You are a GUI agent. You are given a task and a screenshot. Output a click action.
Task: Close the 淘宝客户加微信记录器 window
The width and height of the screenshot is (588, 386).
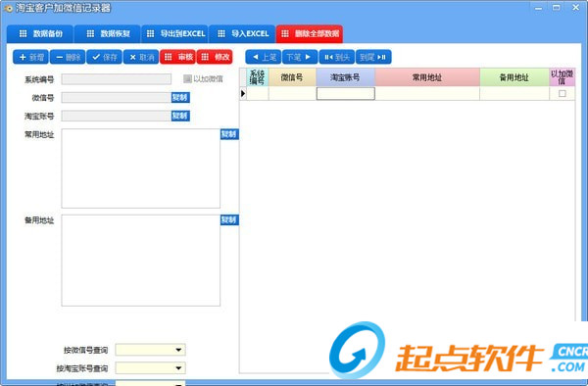576,8
